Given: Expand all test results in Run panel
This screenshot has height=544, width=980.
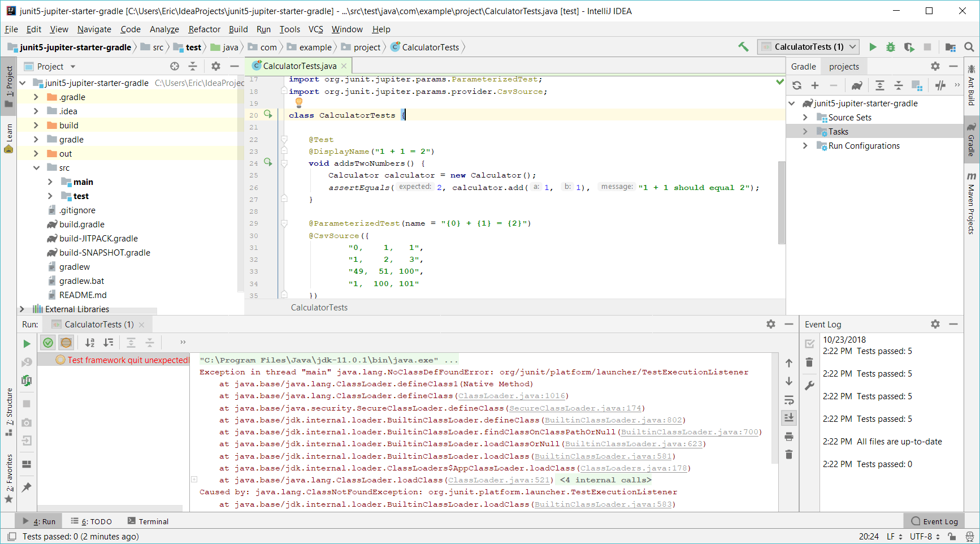Looking at the screenshot, I should point(131,342).
